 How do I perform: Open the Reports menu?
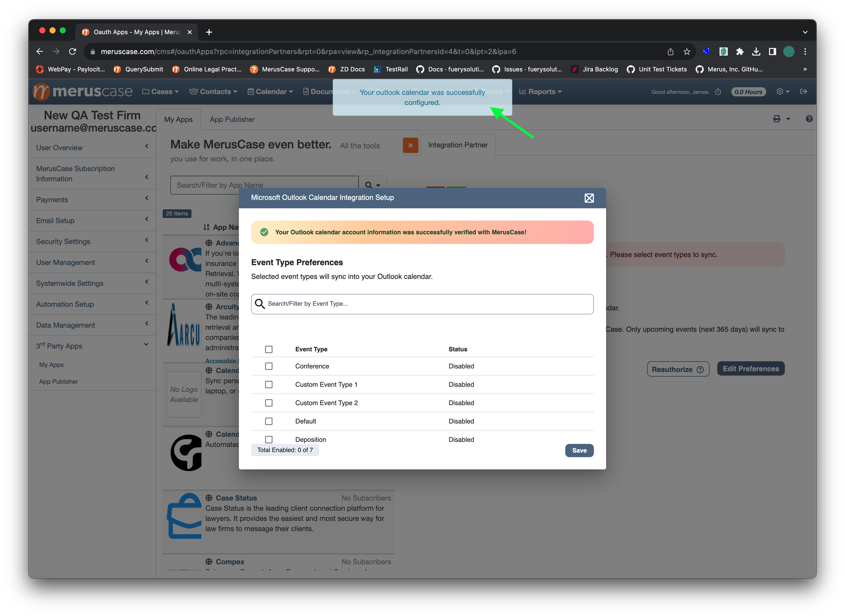pos(540,92)
